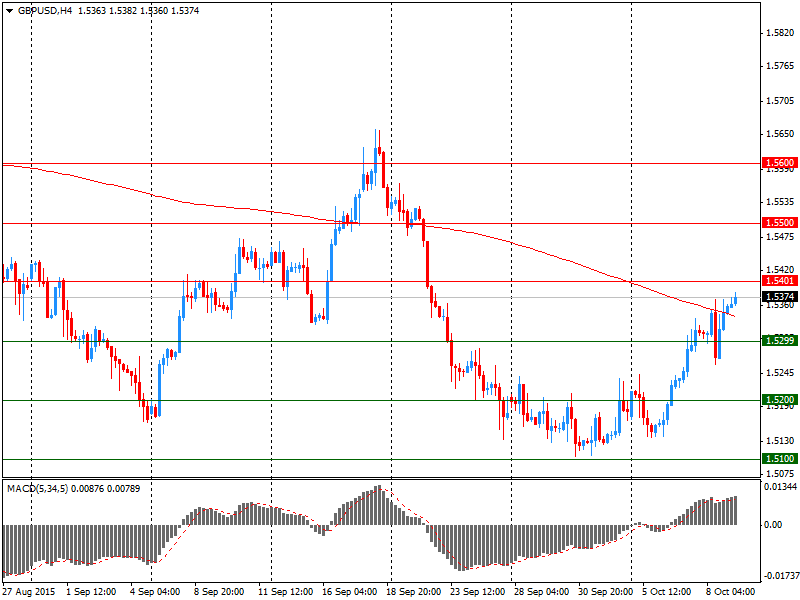Click the 1.5245 price scale value

[780, 373]
